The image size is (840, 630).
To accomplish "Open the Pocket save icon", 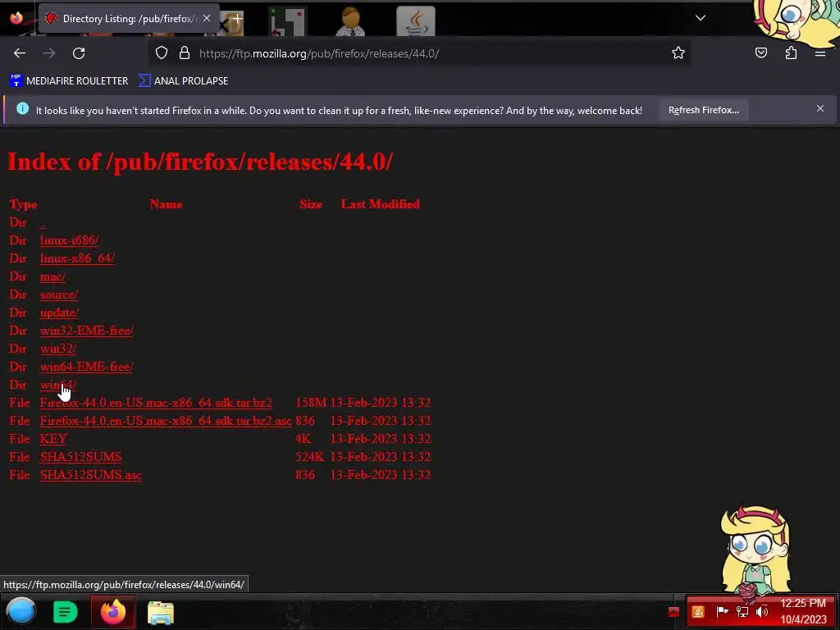I will (x=761, y=53).
